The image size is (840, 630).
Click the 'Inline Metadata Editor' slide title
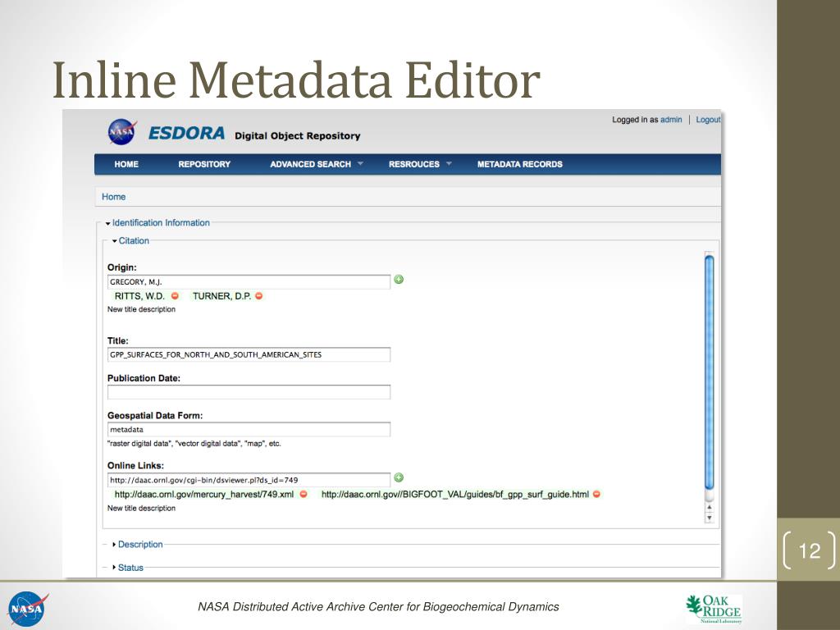tap(296, 80)
